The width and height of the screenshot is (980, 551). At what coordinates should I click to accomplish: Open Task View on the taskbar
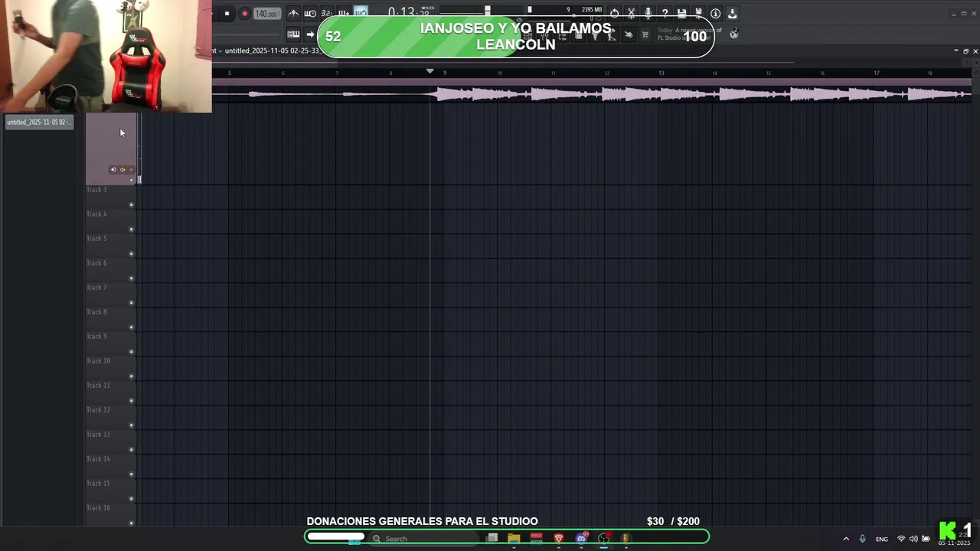point(492,538)
